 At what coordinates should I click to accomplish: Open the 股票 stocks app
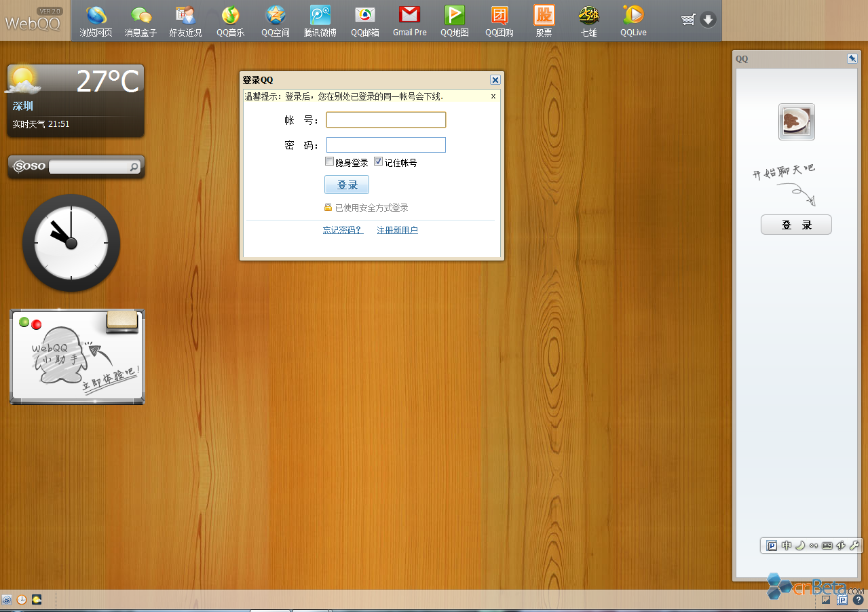click(544, 20)
